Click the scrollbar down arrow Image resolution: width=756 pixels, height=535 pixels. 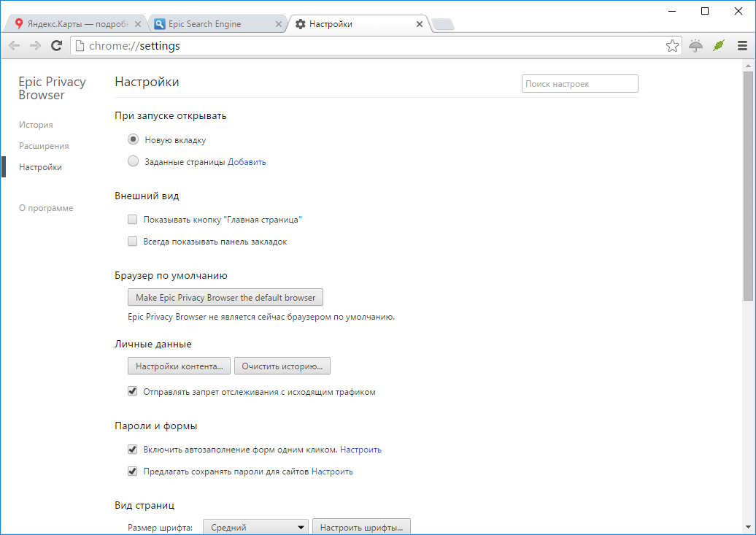pyautogui.click(x=748, y=528)
